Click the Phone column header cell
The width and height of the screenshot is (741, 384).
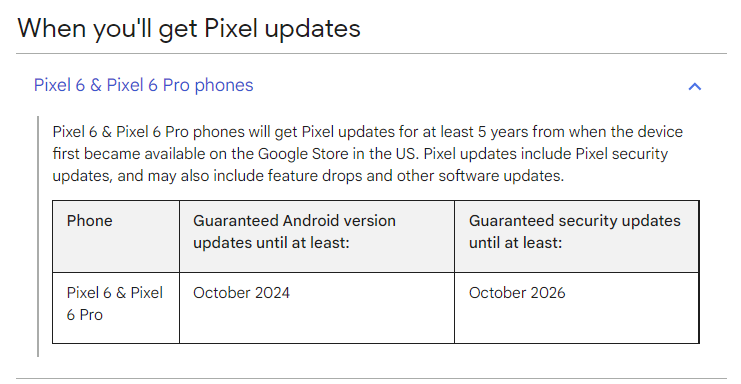click(116, 236)
